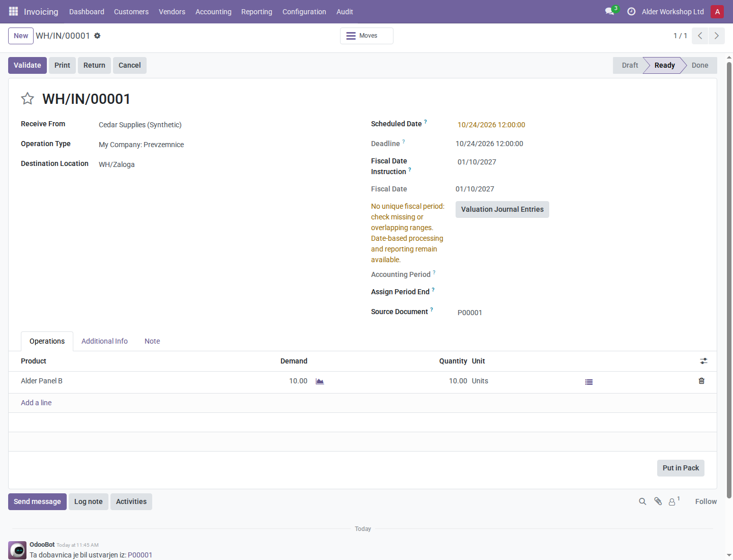Click Follow in the chatter

point(706,501)
